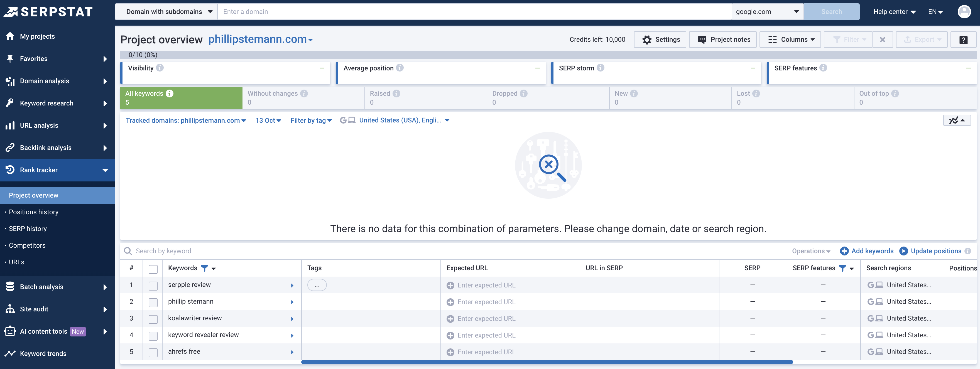Click plus icon for serpple review expected URL
This screenshot has height=369, width=980.
coord(450,285)
